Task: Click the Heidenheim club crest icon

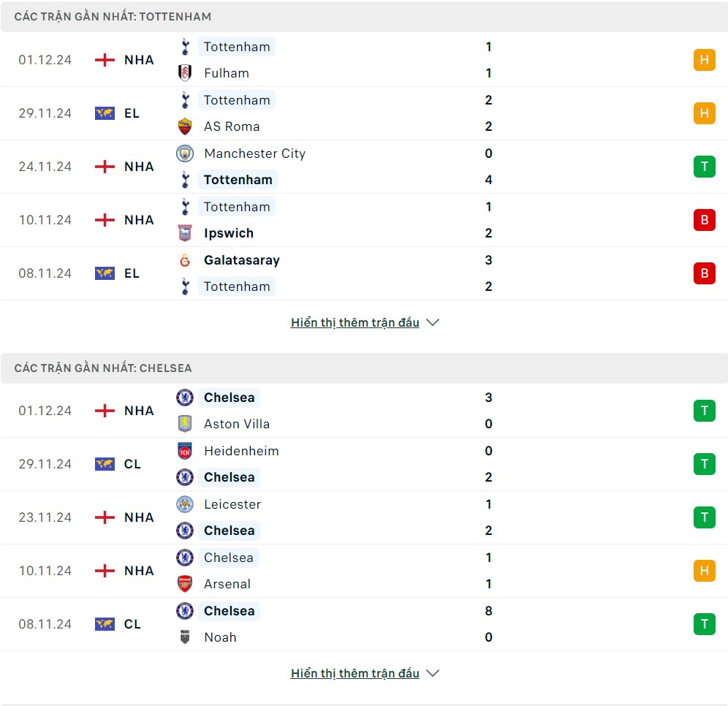Action: (185, 451)
